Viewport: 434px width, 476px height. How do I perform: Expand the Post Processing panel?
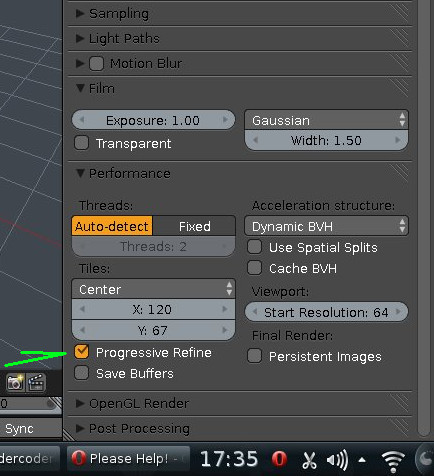pos(80,428)
